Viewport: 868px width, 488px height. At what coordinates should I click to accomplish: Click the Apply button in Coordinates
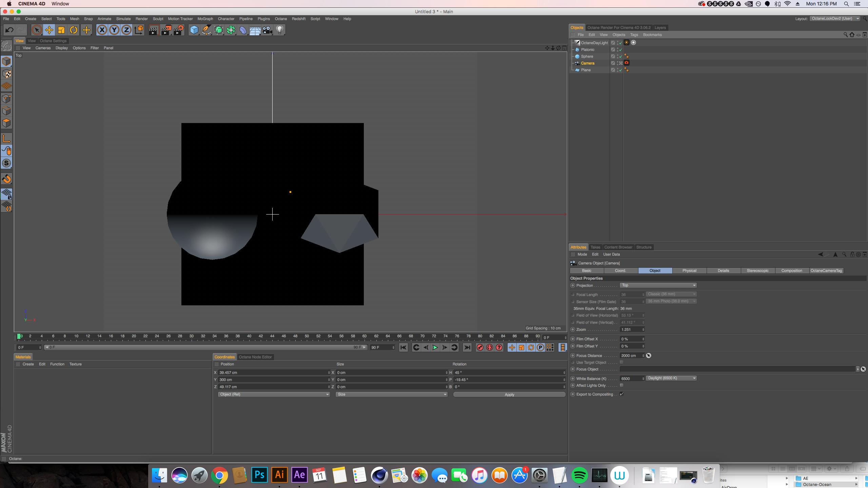point(509,394)
